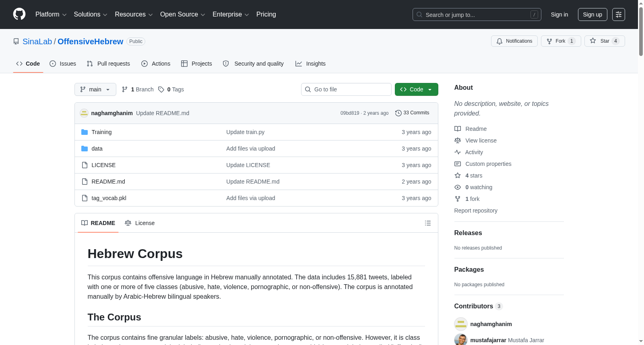
Task: Expand the Resources menu
Action: click(134, 14)
